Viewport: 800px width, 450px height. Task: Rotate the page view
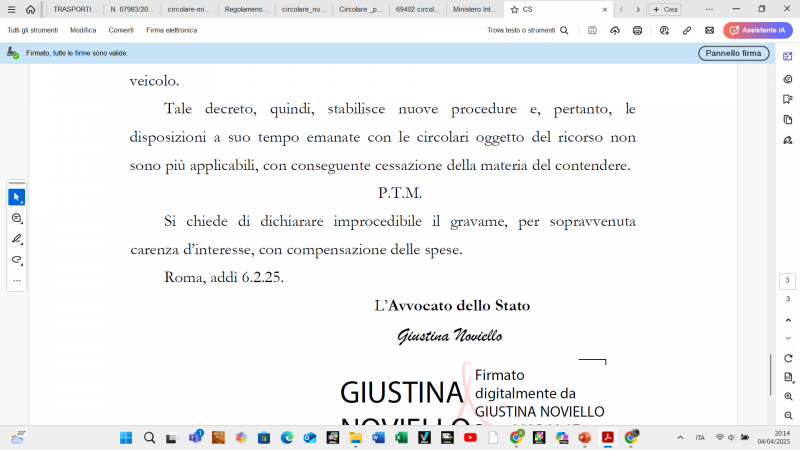click(x=788, y=358)
